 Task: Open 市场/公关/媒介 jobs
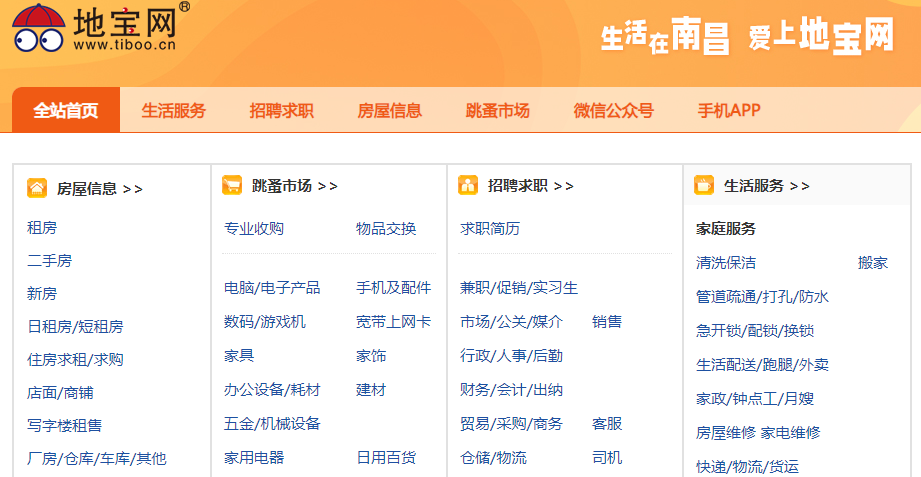pos(512,322)
